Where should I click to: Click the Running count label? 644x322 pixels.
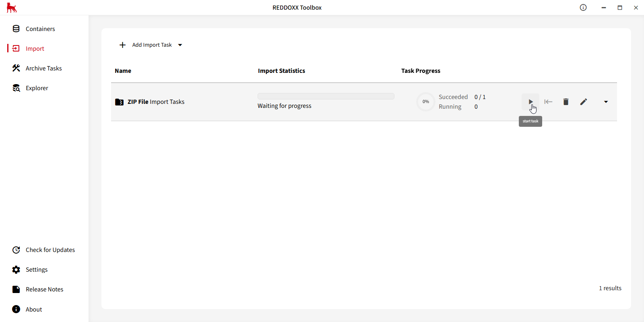[450, 107]
